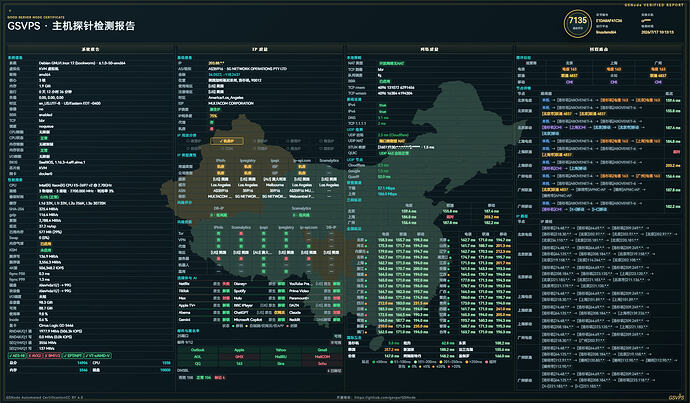Click the America/Los_Angeles timezone value

pyautogui.click(x=225, y=98)
